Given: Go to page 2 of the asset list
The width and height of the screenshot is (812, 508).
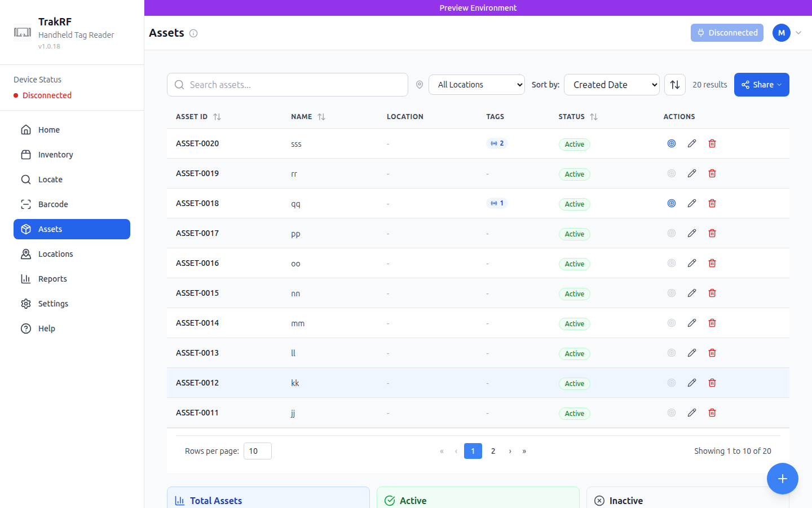Looking at the screenshot, I should pyautogui.click(x=493, y=450).
